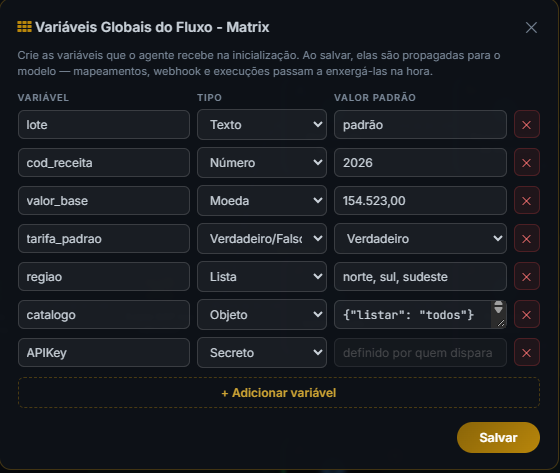Click the catalogo textarea stepper arrows
Viewport: 560px width, 473px height.
tap(499, 307)
